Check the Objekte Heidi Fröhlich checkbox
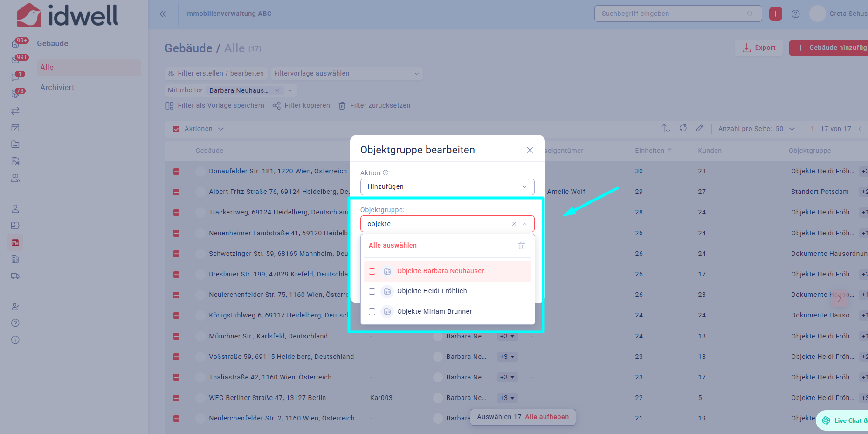This screenshot has height=434, width=868. pos(372,291)
